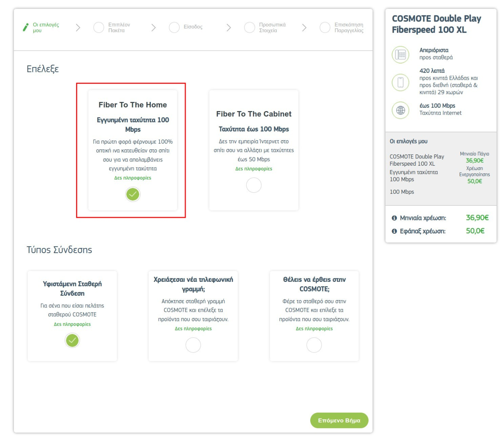Click the Fiber To The Home card title
The image size is (504, 437).
[133, 105]
